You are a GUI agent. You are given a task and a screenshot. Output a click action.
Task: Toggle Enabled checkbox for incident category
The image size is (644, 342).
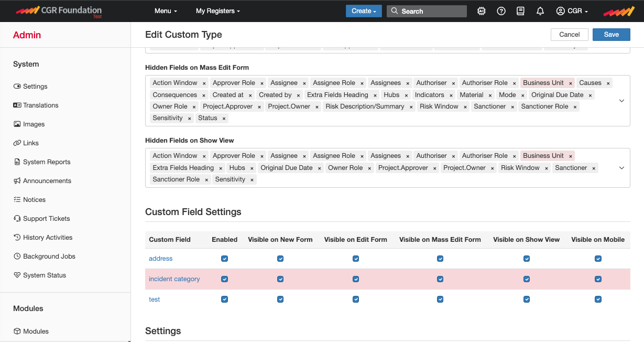[x=224, y=279]
